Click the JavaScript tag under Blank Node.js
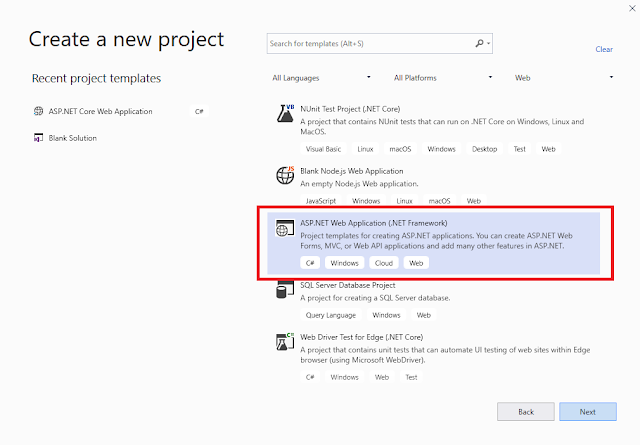Viewport: 640px width, 445px height. [x=321, y=201]
